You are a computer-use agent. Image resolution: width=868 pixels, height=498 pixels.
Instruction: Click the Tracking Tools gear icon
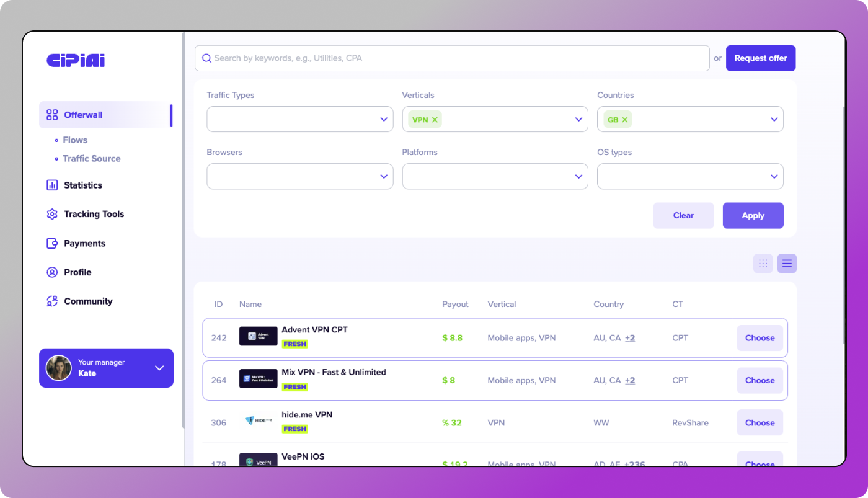[x=52, y=214]
